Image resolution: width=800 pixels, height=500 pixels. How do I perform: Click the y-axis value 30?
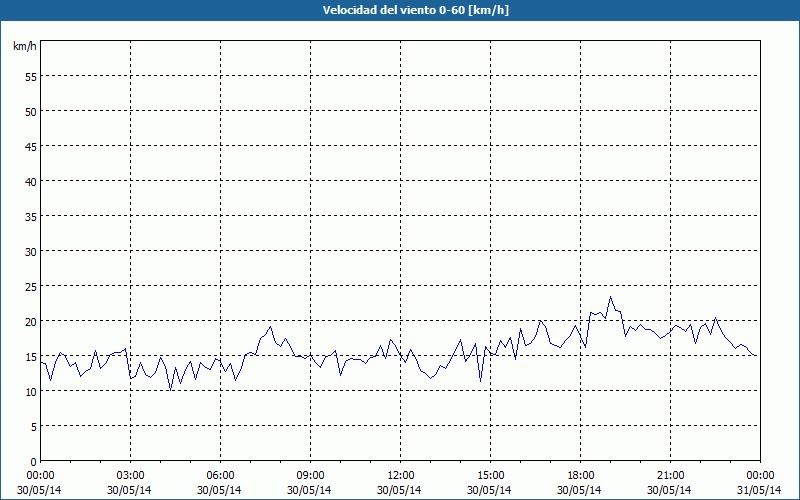click(x=31, y=252)
